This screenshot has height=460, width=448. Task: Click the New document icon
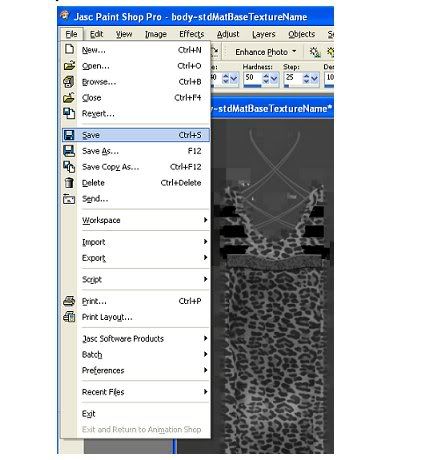69,49
